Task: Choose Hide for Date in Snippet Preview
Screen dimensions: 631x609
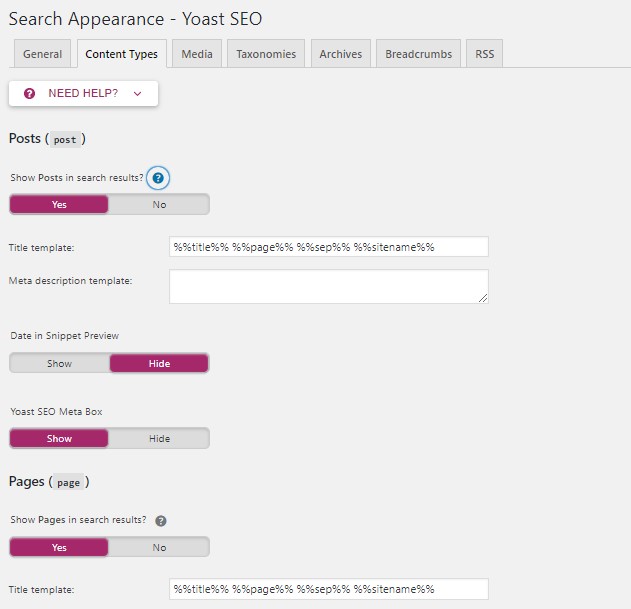Action: (159, 363)
